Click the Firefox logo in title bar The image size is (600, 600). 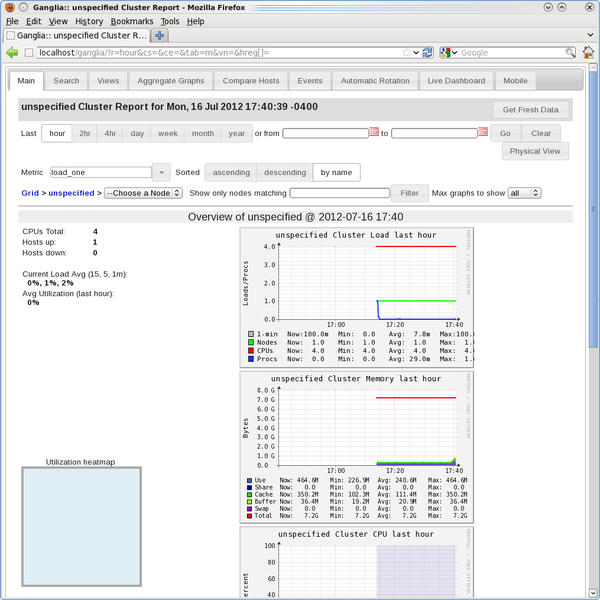(x=10, y=7)
